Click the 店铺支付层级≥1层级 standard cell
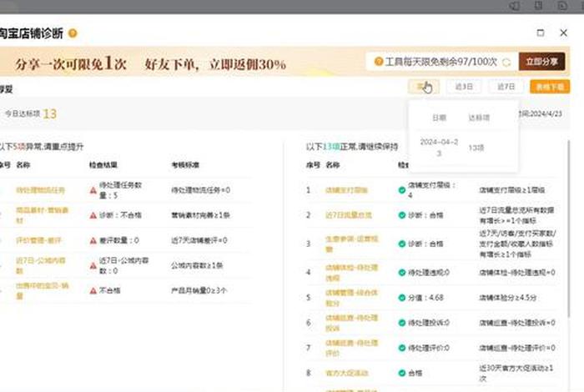 [x=512, y=190]
